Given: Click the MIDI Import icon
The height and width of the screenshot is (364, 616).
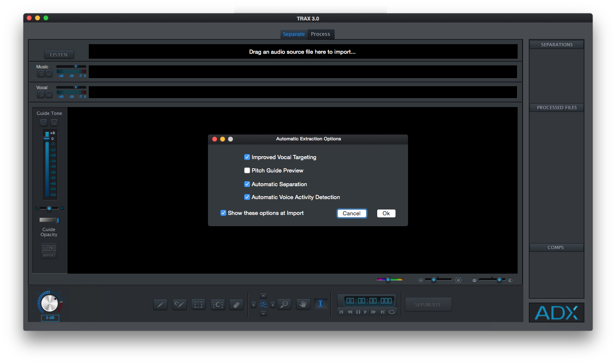Looking at the screenshot, I should tap(49, 250).
